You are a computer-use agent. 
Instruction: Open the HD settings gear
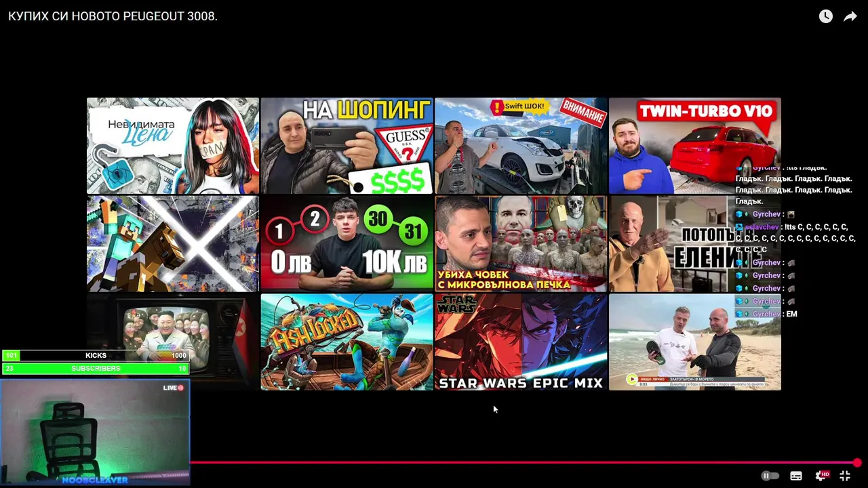pyautogui.click(x=821, y=476)
